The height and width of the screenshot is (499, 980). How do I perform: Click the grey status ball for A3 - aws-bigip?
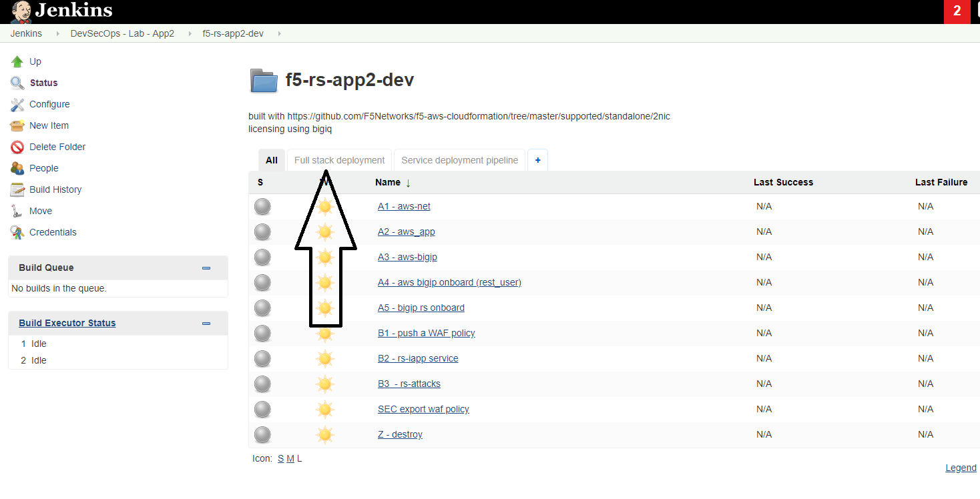tap(262, 257)
